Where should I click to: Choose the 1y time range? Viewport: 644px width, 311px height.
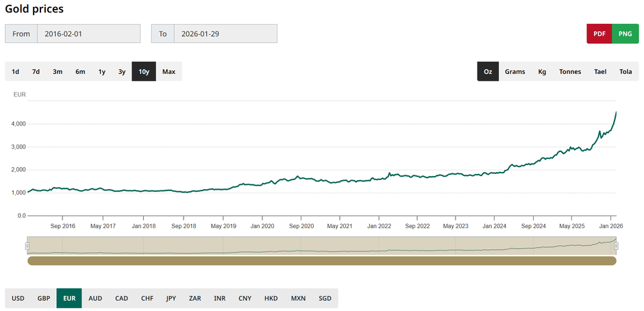point(101,72)
